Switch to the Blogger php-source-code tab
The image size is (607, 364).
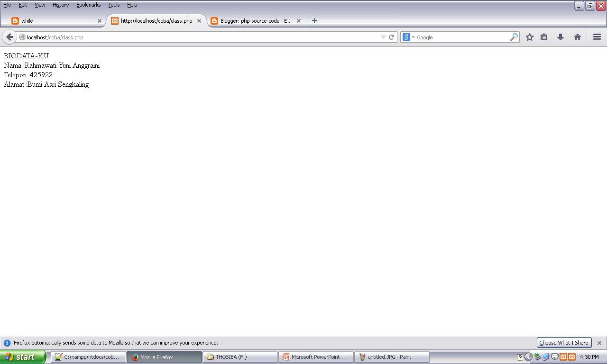(x=256, y=21)
